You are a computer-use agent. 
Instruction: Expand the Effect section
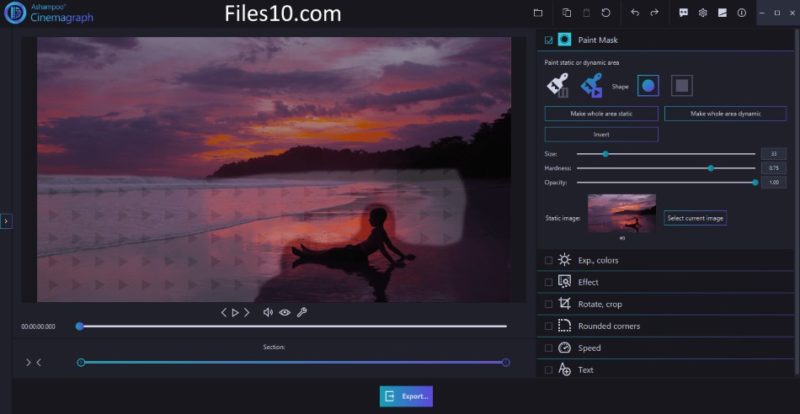pyautogui.click(x=665, y=282)
